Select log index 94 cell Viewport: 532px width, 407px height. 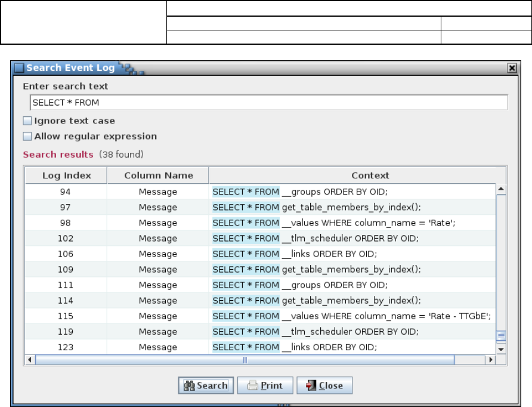66,192
